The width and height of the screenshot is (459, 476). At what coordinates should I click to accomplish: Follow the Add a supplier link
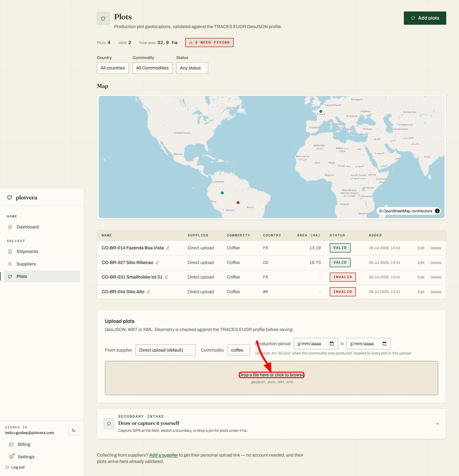point(164,455)
